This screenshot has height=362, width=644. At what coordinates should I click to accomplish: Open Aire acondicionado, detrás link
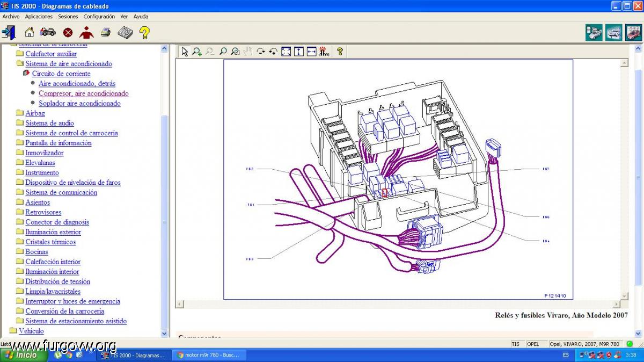[x=77, y=83]
